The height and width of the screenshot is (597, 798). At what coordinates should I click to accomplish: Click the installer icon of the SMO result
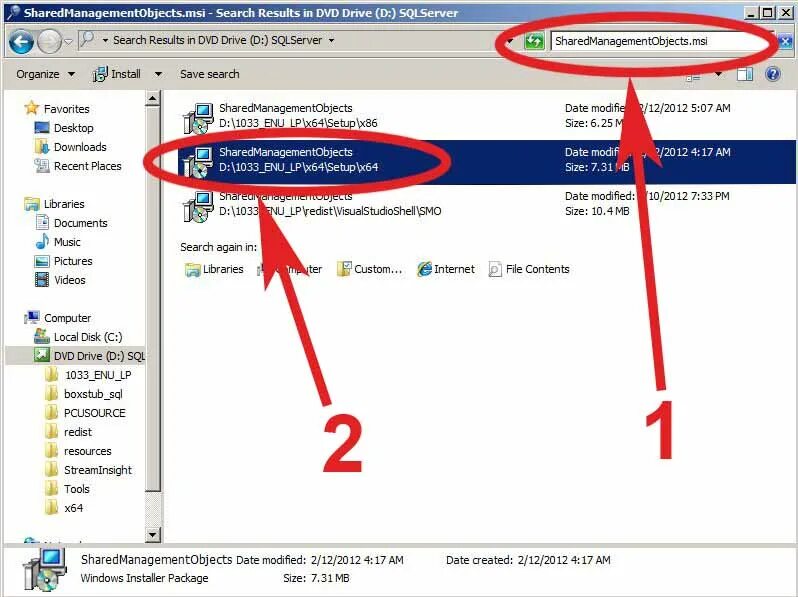coord(198,206)
